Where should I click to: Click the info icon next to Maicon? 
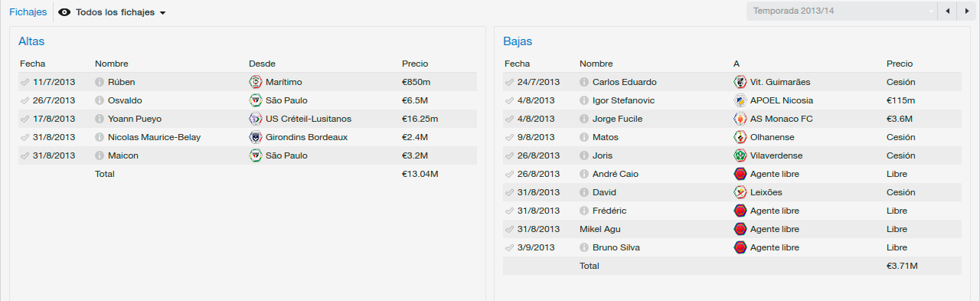pos(100,155)
